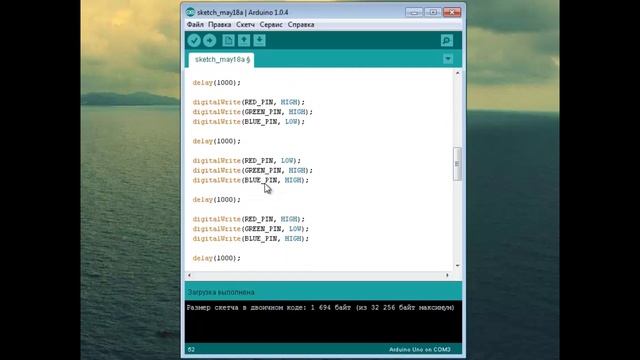Click the vertical scrollbar thumb in the editor
640x360 pixels.
tap(457, 164)
